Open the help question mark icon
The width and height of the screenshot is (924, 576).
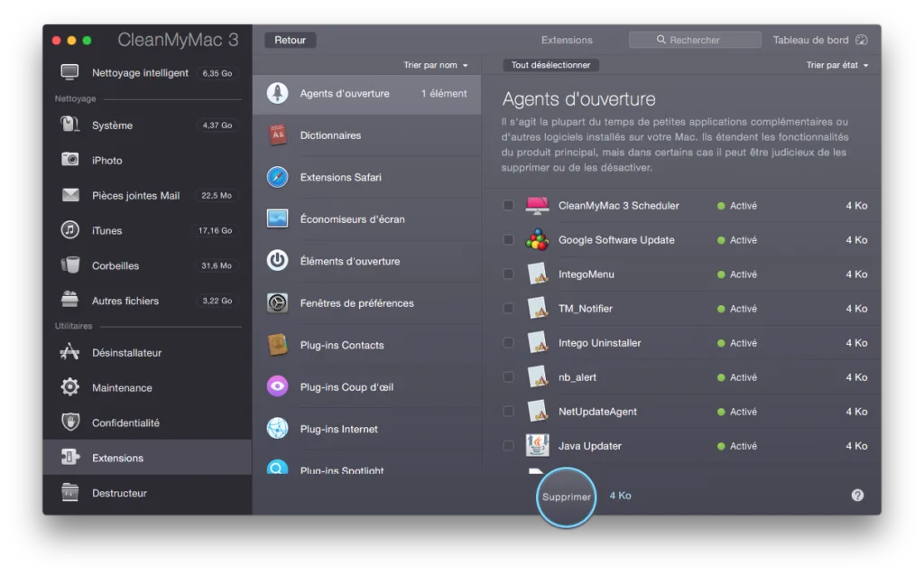(857, 496)
